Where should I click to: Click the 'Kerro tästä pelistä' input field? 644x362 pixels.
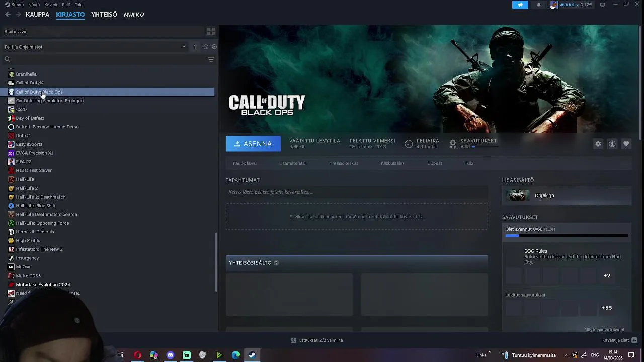(x=357, y=192)
